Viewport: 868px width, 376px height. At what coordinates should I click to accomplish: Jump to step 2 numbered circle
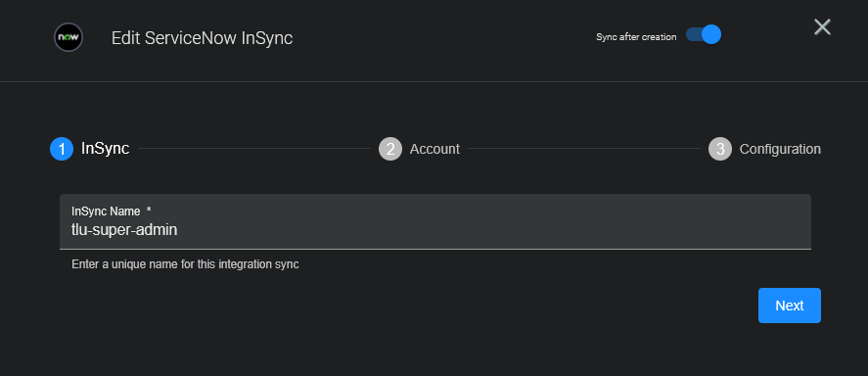(390, 149)
